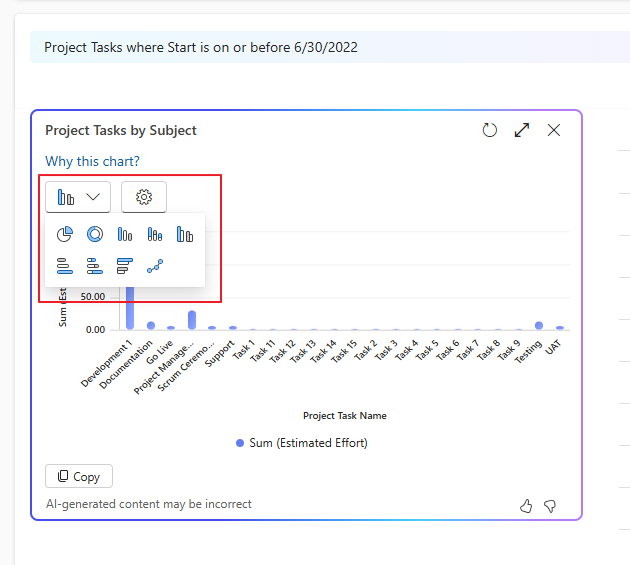Switch to the stacked bar chart

tap(95, 266)
